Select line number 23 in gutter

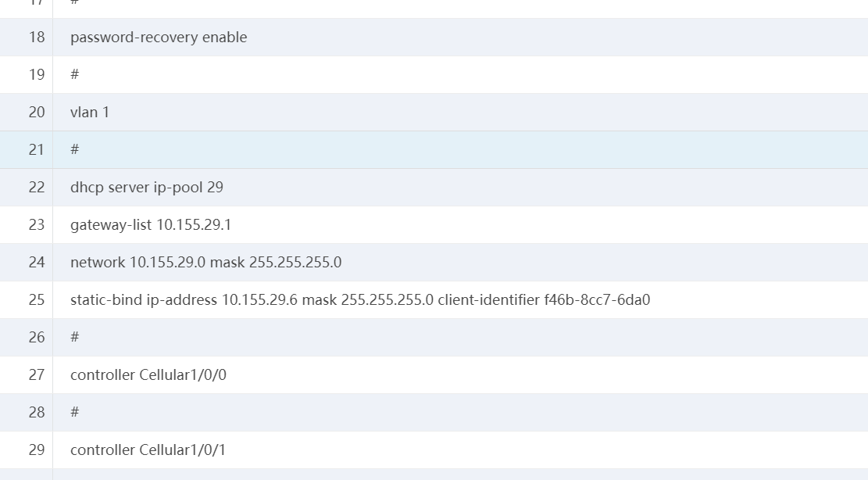(37, 225)
